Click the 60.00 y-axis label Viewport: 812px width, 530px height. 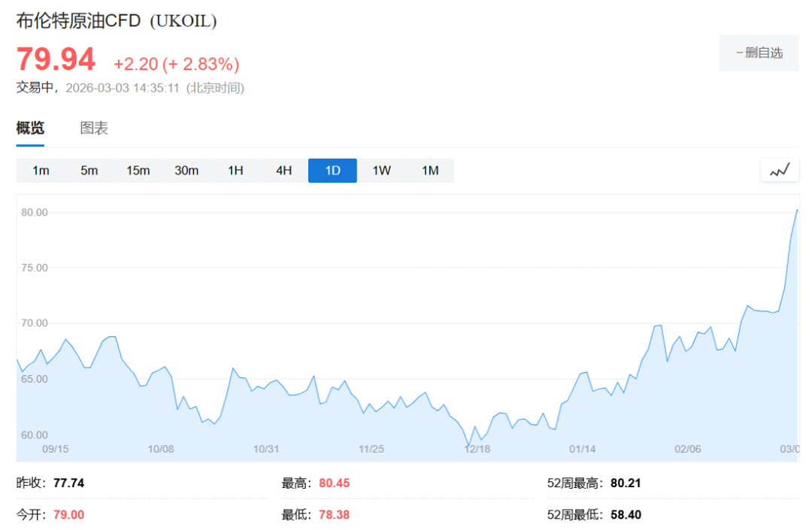pyautogui.click(x=34, y=435)
